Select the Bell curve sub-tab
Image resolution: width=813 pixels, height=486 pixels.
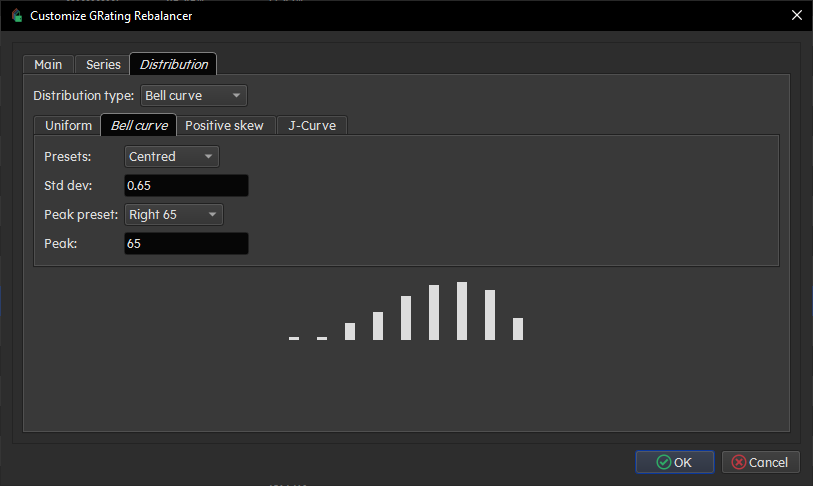pos(139,125)
